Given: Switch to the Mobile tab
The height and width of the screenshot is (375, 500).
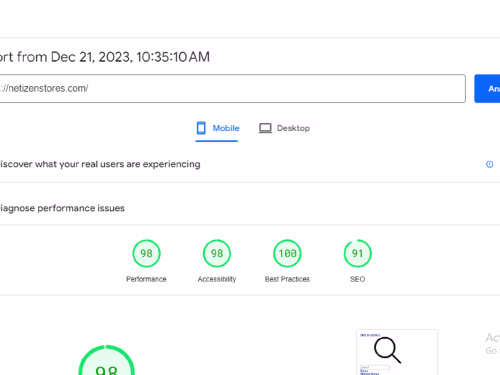Looking at the screenshot, I should pyautogui.click(x=217, y=129).
